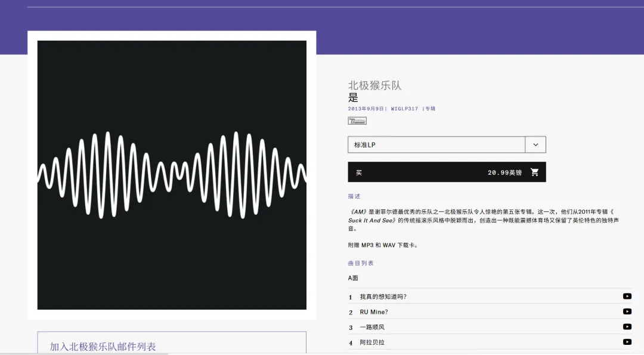Viewport: 644px width, 355px height.
Task: Open YouTube icon beside RU Mine?
Action: [x=627, y=311]
